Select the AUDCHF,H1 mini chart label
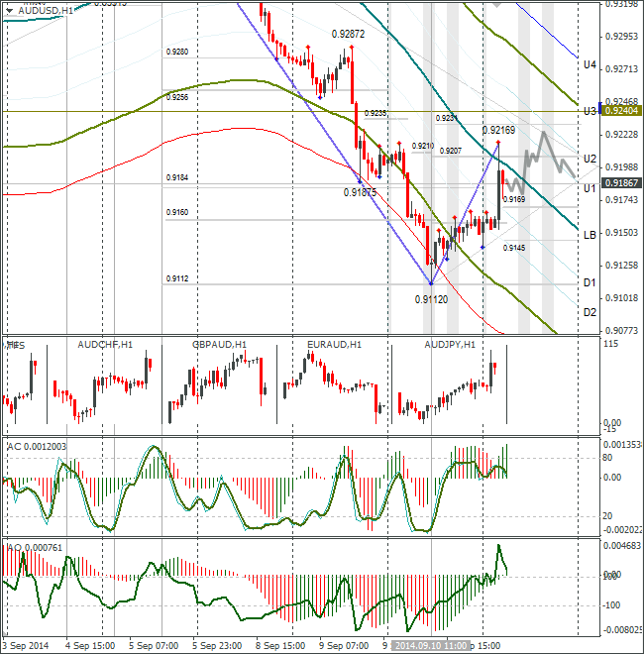 (x=105, y=345)
